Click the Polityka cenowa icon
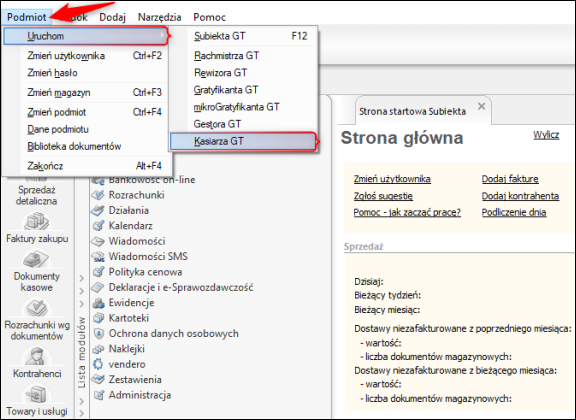The width and height of the screenshot is (576, 420). tap(98, 272)
